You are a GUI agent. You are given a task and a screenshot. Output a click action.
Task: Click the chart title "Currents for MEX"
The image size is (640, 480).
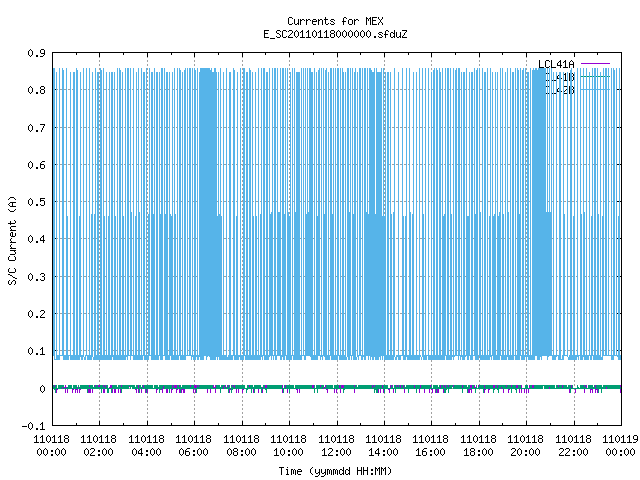click(335, 21)
